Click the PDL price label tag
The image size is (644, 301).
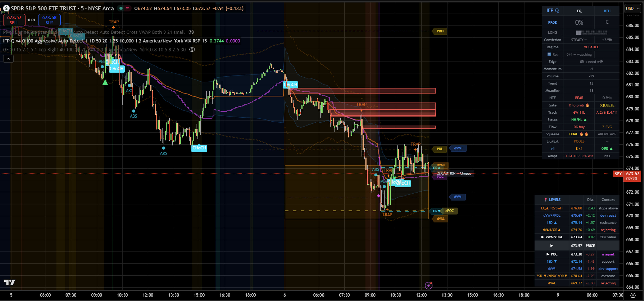tap(439, 149)
